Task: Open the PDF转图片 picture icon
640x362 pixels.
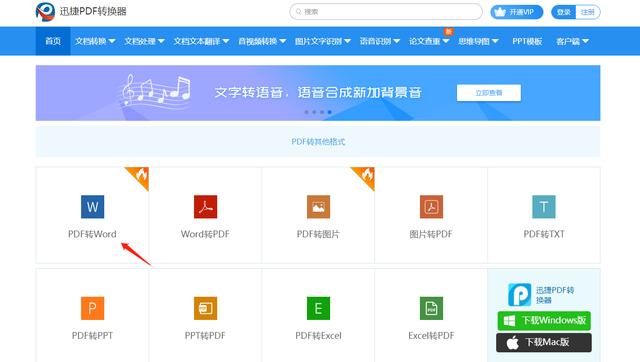Action: coord(318,207)
